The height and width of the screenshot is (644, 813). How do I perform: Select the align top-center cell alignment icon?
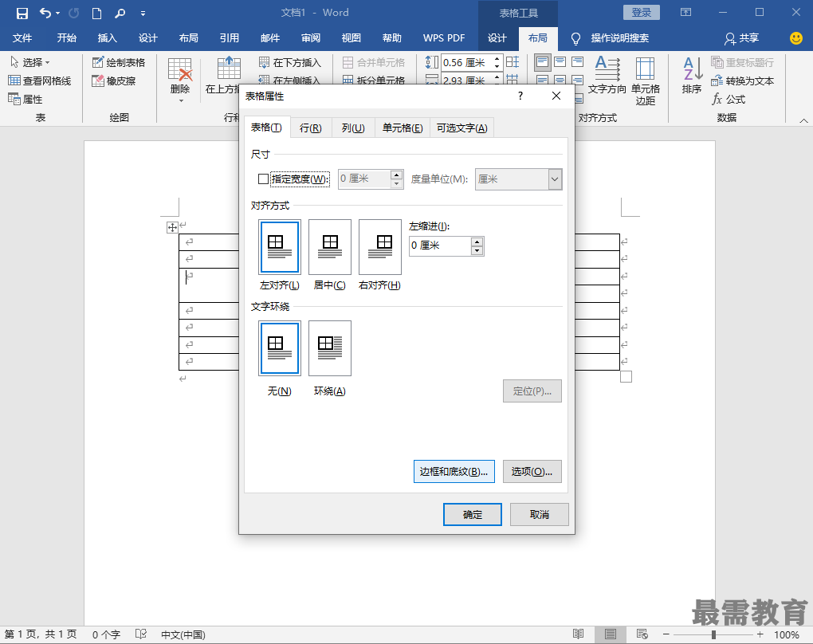click(560, 62)
